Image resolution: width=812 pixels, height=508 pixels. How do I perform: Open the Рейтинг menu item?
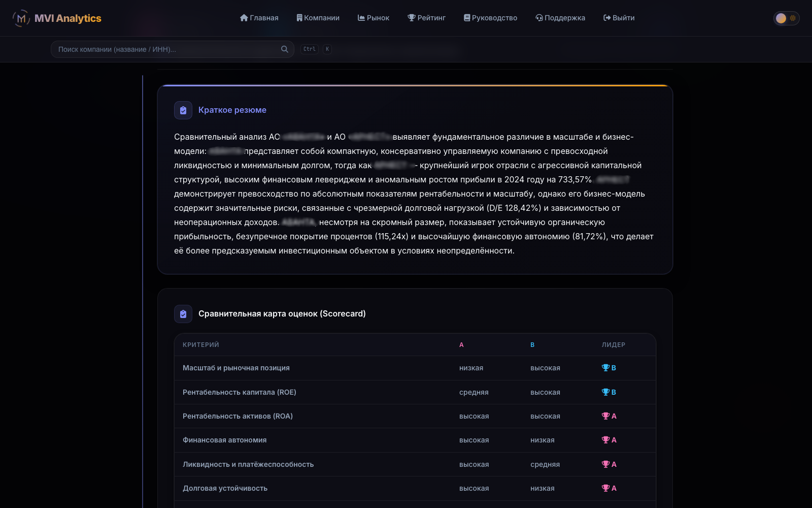(x=427, y=18)
